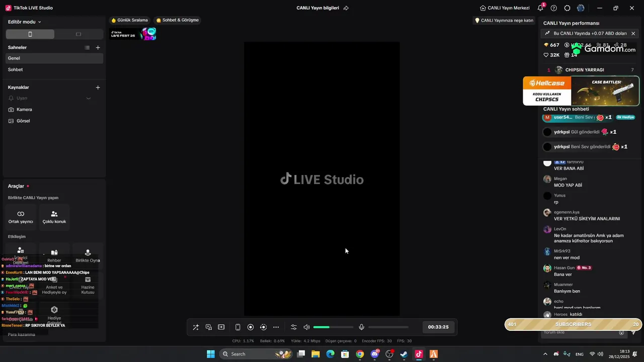Open notifications bell
The width and height of the screenshot is (644, 362).
tap(540, 8)
